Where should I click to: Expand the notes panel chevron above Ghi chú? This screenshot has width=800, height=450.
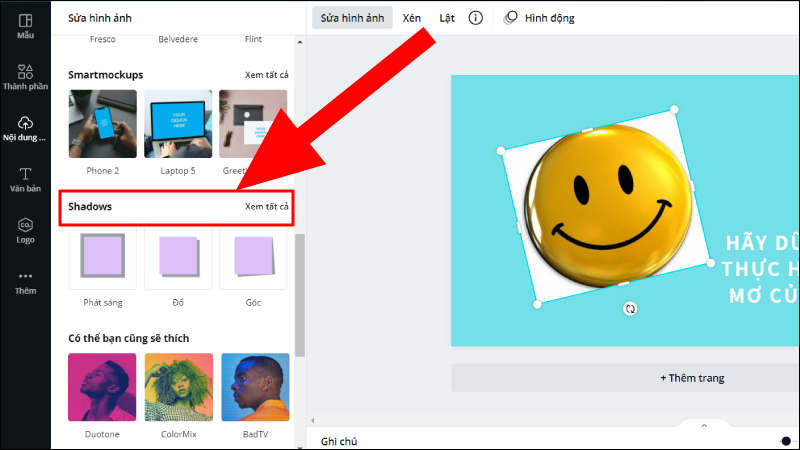704,426
